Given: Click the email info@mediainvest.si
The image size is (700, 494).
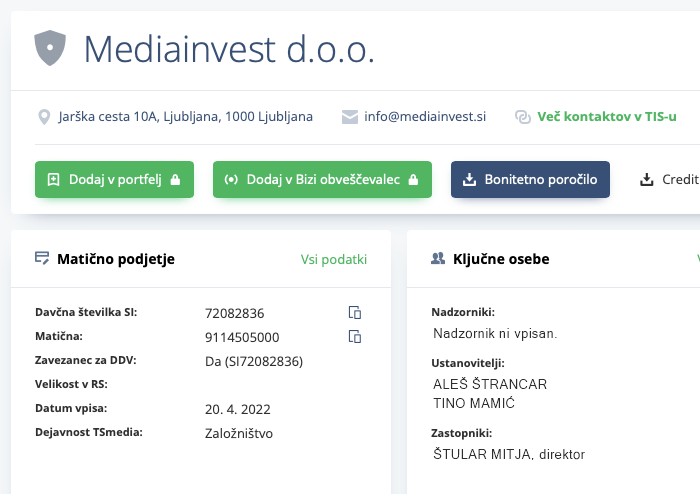Looking at the screenshot, I should pos(425,116).
